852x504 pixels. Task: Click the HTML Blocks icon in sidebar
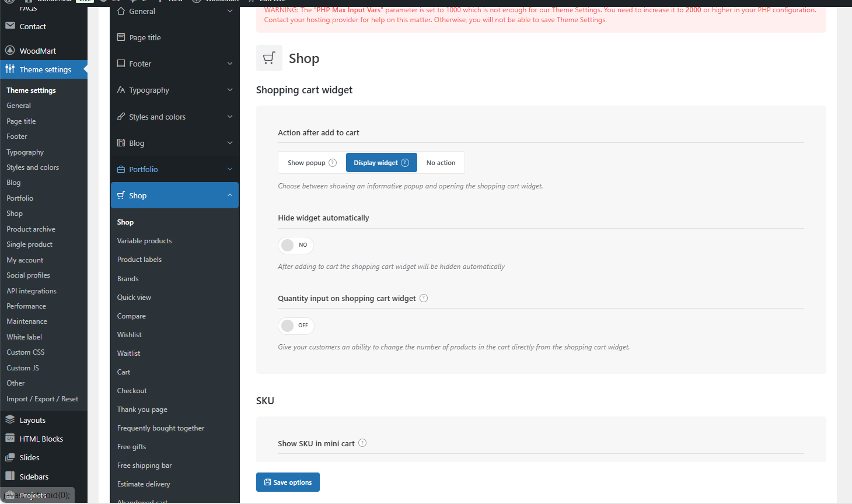10,438
